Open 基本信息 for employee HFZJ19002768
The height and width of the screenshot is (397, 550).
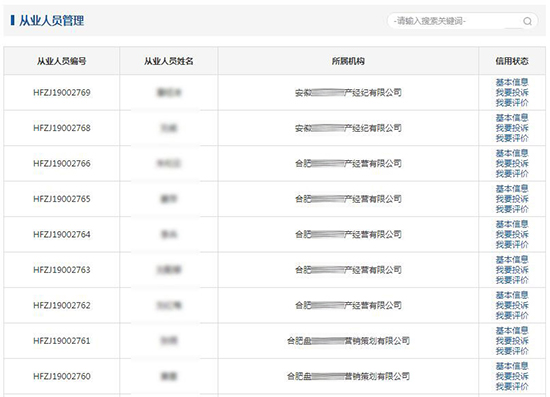coord(512,118)
